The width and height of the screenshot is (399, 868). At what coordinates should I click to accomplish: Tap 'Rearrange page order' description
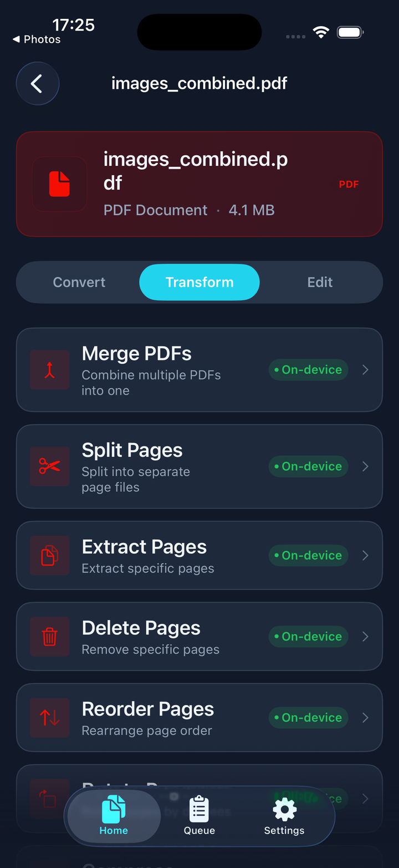point(147,730)
